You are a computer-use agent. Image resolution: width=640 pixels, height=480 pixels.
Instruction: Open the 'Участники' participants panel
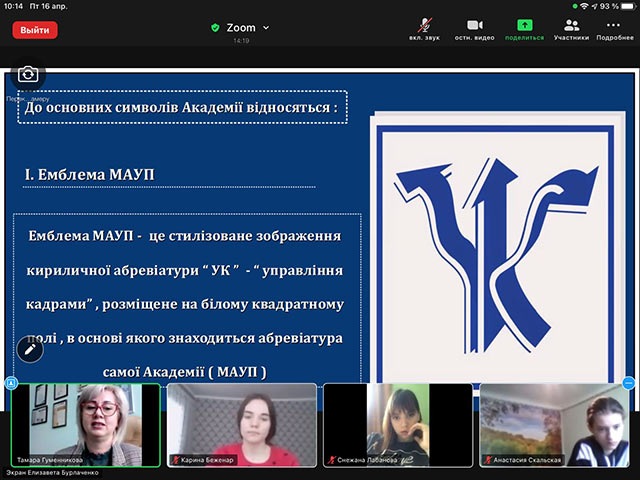pyautogui.click(x=571, y=25)
